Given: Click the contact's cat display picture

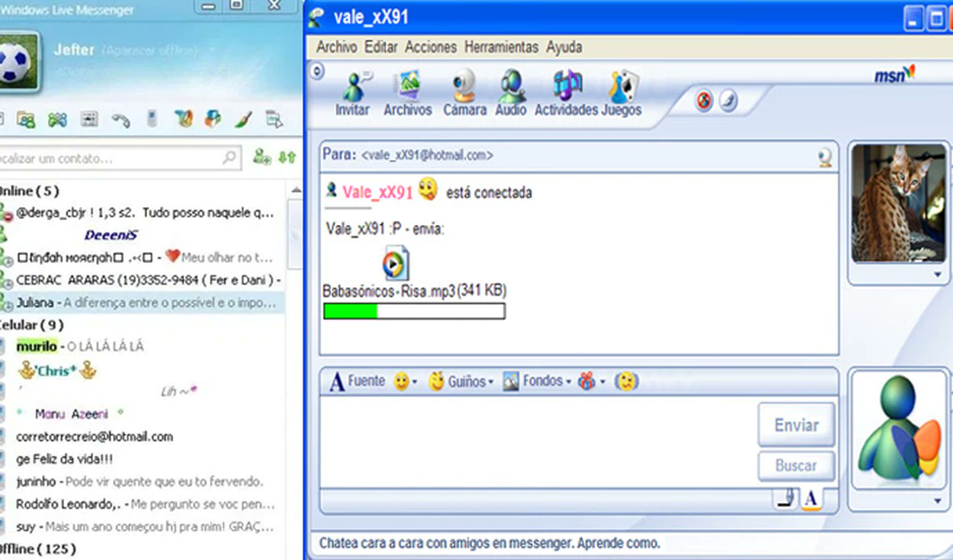Looking at the screenshot, I should tap(899, 203).
